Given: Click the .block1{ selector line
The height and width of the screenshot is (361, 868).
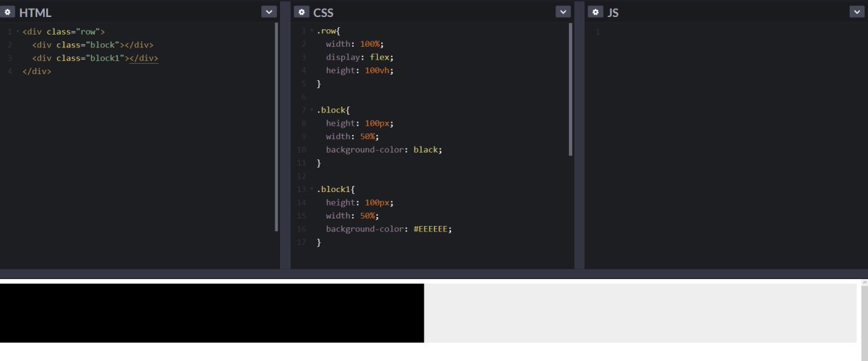Looking at the screenshot, I should coord(336,189).
